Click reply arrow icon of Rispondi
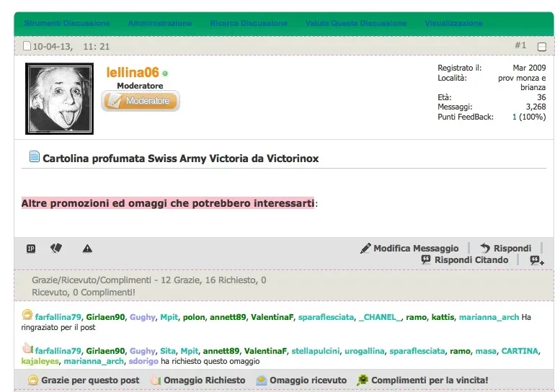The height and width of the screenshot is (392, 560). (485, 248)
